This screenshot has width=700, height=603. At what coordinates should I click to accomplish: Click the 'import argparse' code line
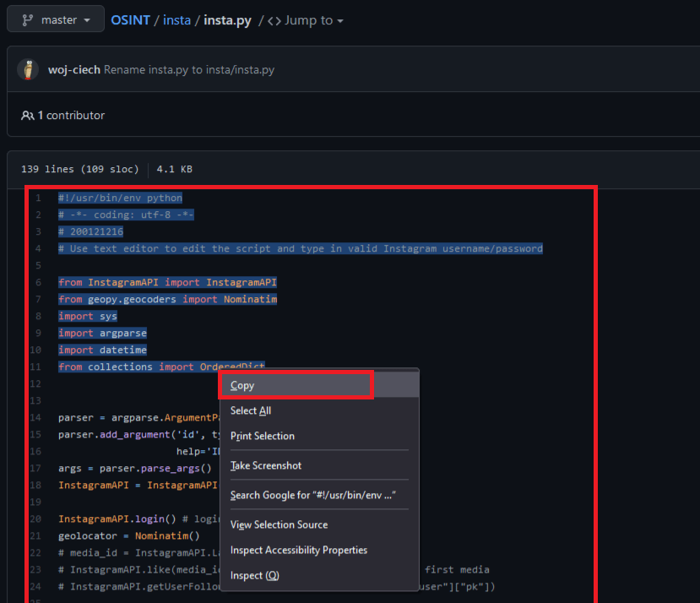[x=102, y=334]
